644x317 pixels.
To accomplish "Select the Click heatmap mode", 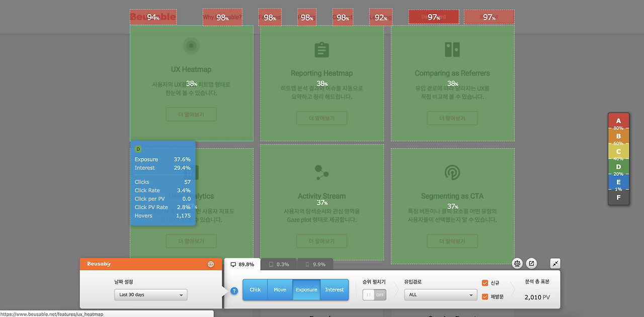I will point(255,290).
